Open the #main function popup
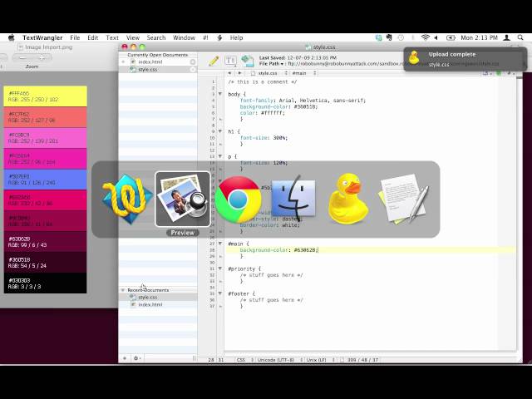This screenshot has height=399, width=532. pos(304,73)
